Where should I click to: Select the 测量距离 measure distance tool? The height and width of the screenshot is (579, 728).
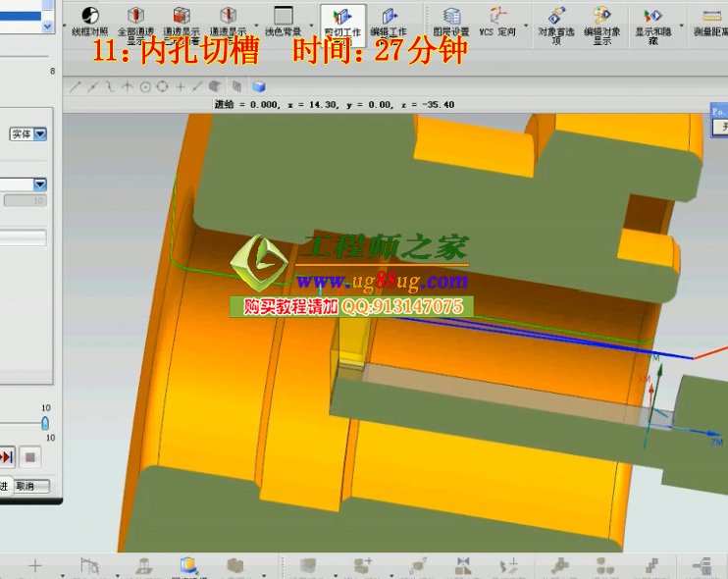coord(710,20)
